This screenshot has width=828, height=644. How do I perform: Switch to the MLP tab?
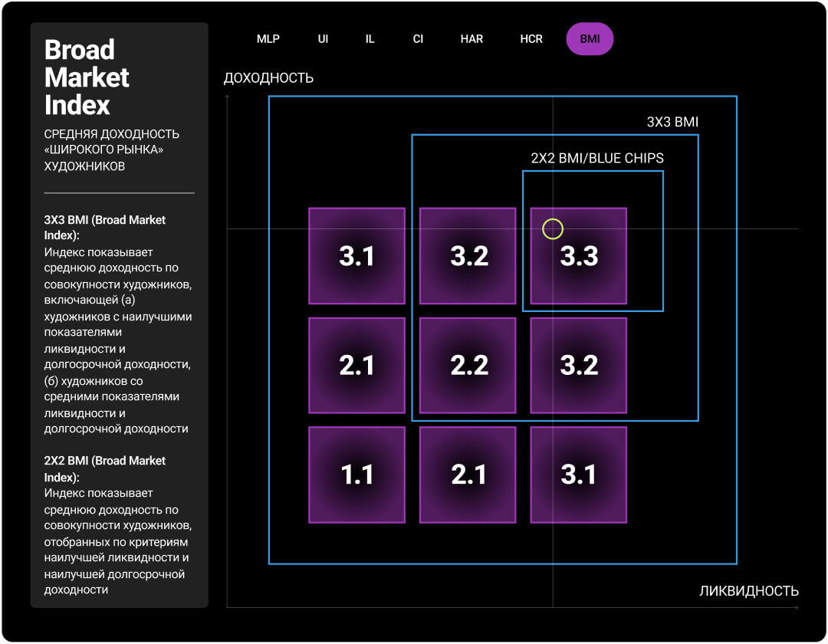click(268, 39)
